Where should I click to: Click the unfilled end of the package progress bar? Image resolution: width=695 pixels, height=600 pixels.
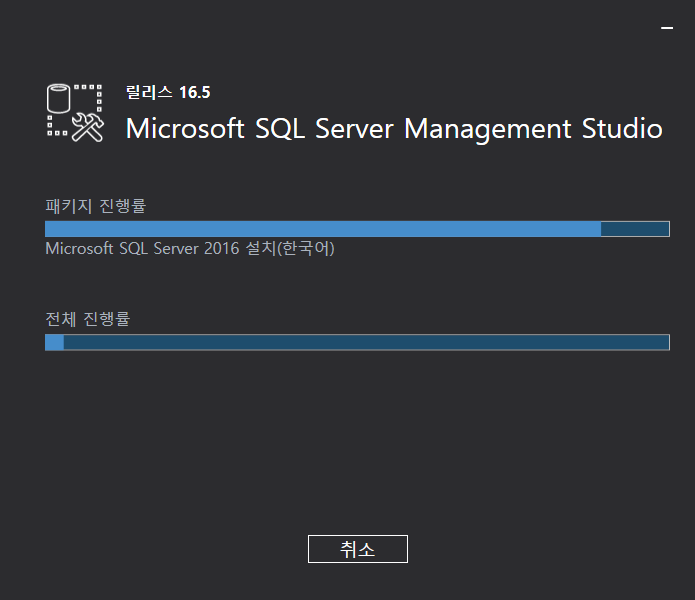tap(635, 229)
